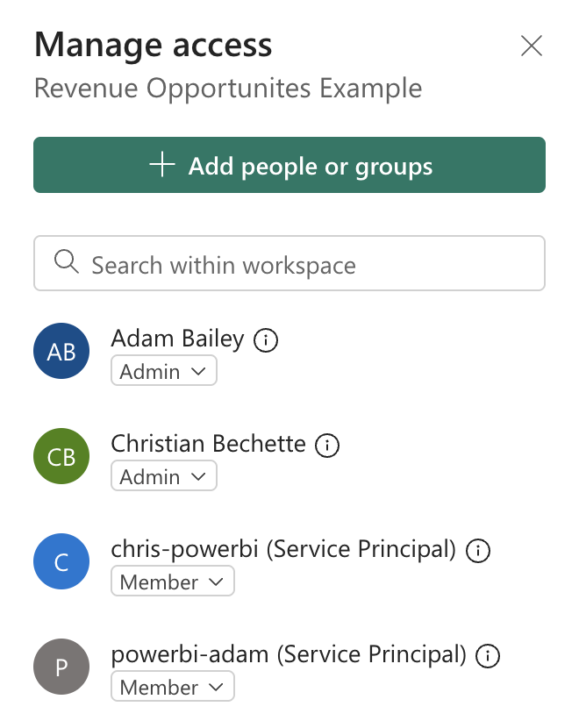Open Adam Bailey's Admin role dropdown
Image resolution: width=579 pixels, height=728 pixels.
pyautogui.click(x=163, y=371)
